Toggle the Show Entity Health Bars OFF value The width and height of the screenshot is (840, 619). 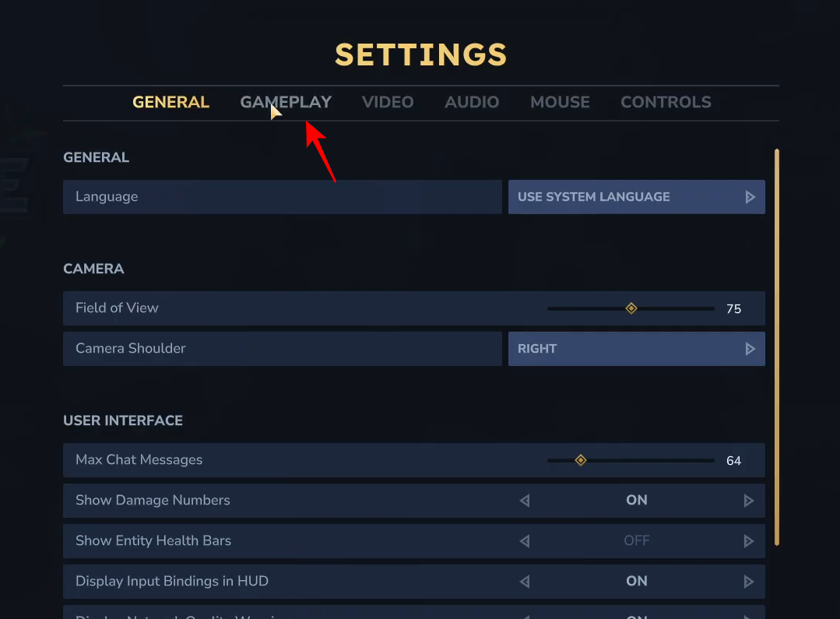point(637,541)
